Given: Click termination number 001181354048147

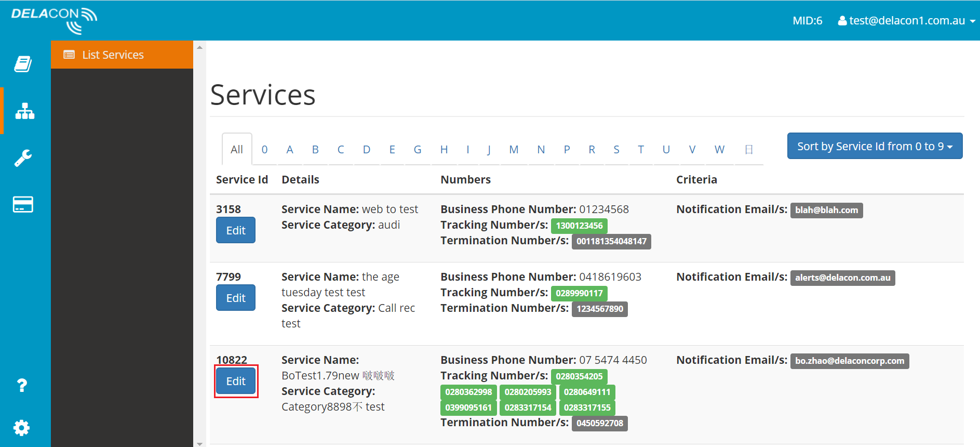Looking at the screenshot, I should click(611, 241).
